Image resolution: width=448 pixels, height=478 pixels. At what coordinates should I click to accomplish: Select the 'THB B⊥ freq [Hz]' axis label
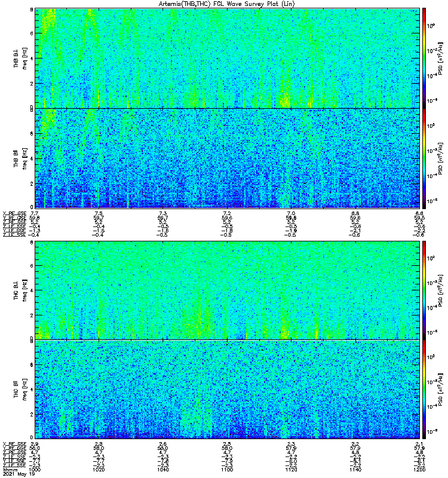coord(20,58)
